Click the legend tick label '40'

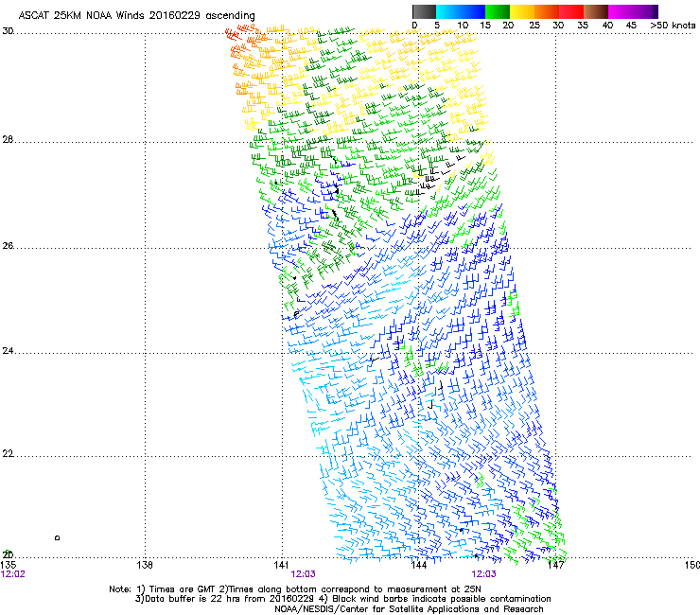tap(607, 26)
